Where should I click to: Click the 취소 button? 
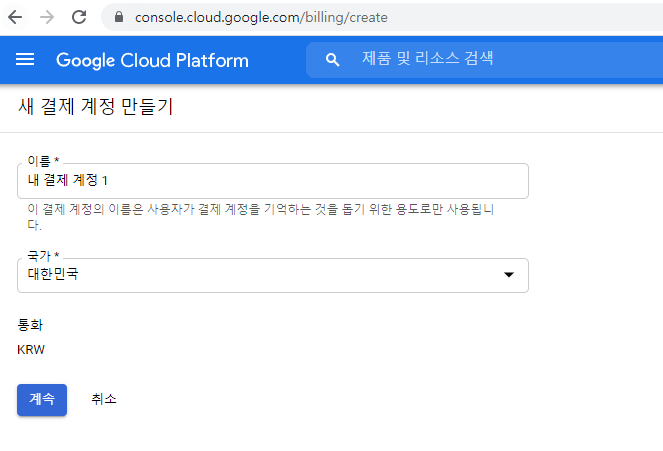pos(104,399)
